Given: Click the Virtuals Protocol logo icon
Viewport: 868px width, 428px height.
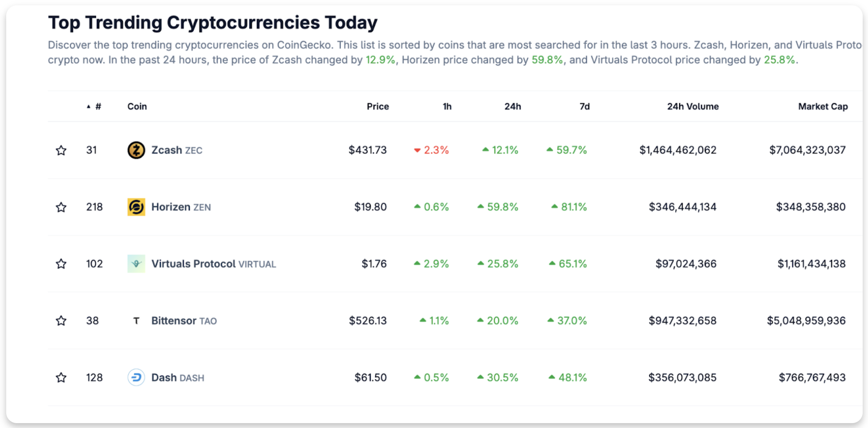Looking at the screenshot, I should coord(136,264).
